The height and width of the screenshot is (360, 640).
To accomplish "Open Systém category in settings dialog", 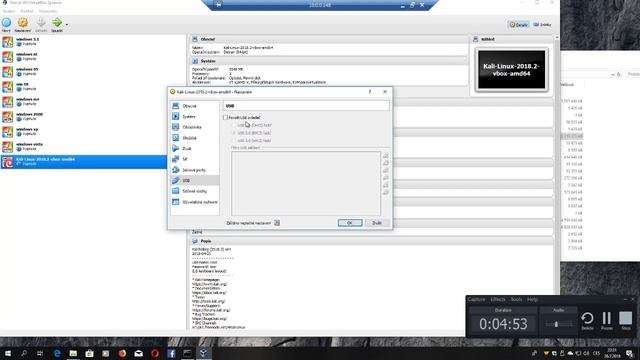I will coord(195,116).
